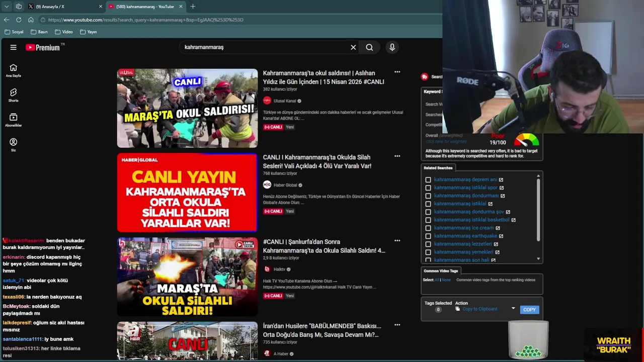
Task: Check 'kahramanmaraş lezzetleri' checkbox
Action: pos(428,244)
